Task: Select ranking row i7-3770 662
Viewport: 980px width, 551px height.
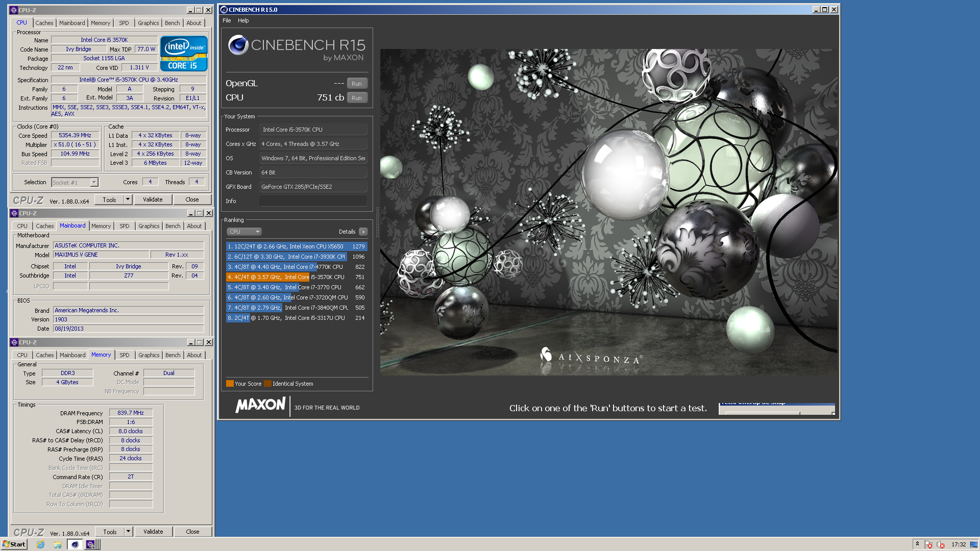Action: coord(297,287)
